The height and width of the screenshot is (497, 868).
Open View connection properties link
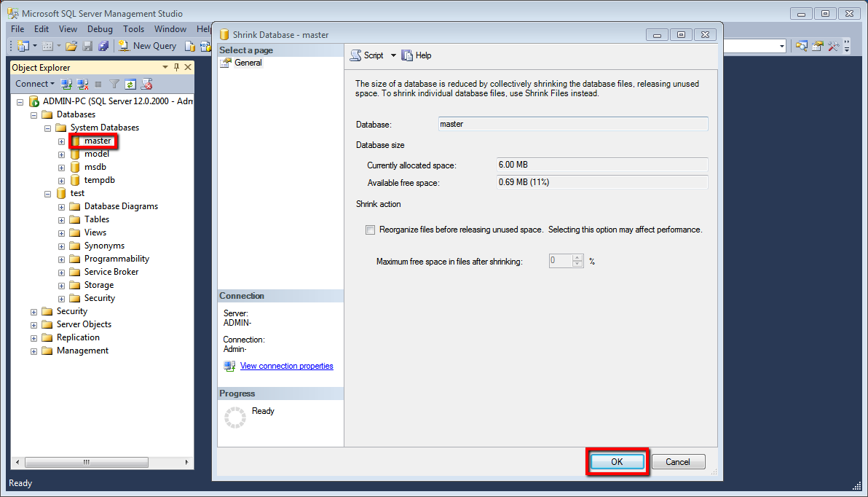click(286, 367)
